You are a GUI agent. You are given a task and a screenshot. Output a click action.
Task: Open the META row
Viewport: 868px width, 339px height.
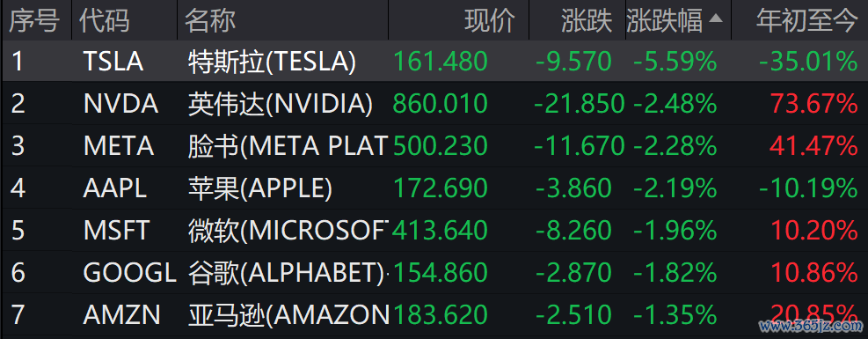click(434, 145)
